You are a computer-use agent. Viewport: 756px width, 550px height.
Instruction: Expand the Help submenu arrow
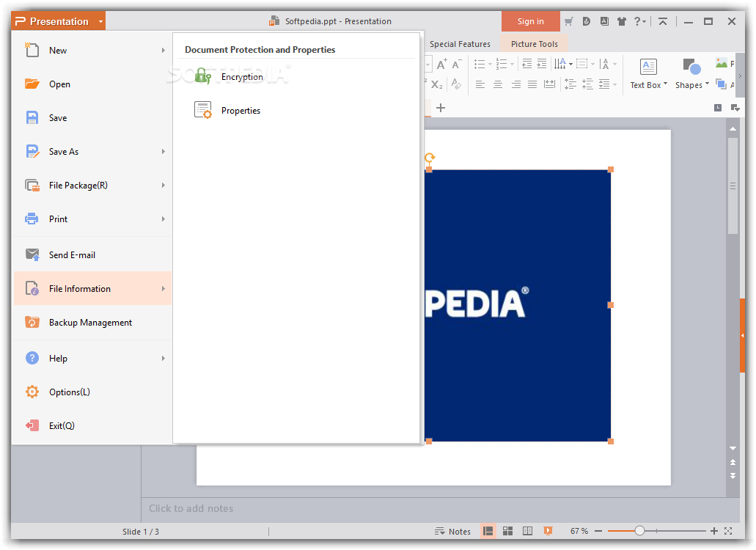[x=164, y=359]
